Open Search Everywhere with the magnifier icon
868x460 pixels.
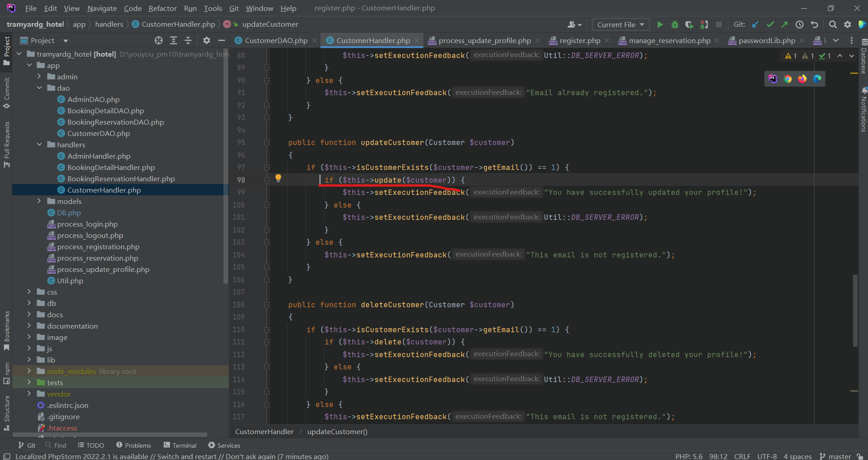click(x=833, y=24)
